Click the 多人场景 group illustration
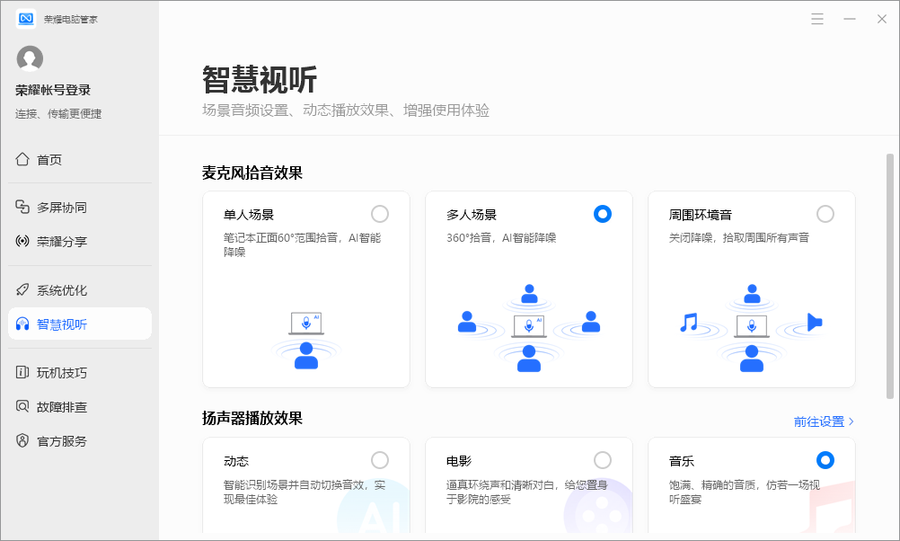900x541 pixels. pyautogui.click(x=529, y=328)
